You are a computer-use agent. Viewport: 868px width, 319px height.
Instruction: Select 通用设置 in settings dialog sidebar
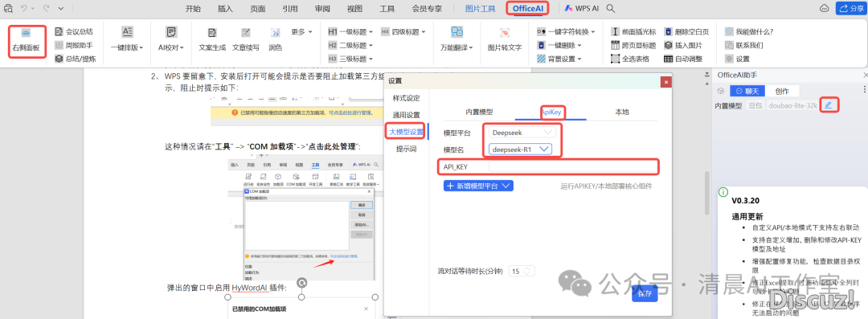coord(407,115)
